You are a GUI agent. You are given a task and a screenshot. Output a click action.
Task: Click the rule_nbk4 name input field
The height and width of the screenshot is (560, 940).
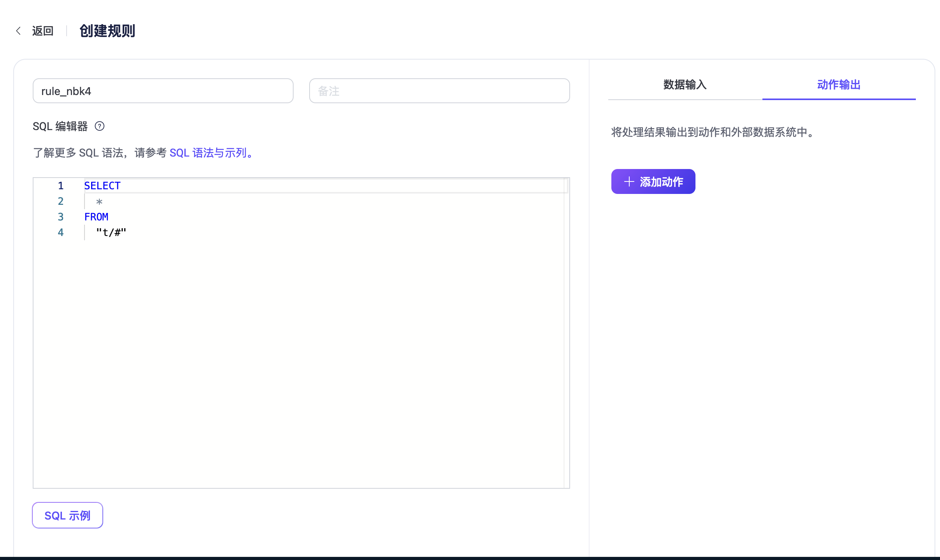point(163,91)
